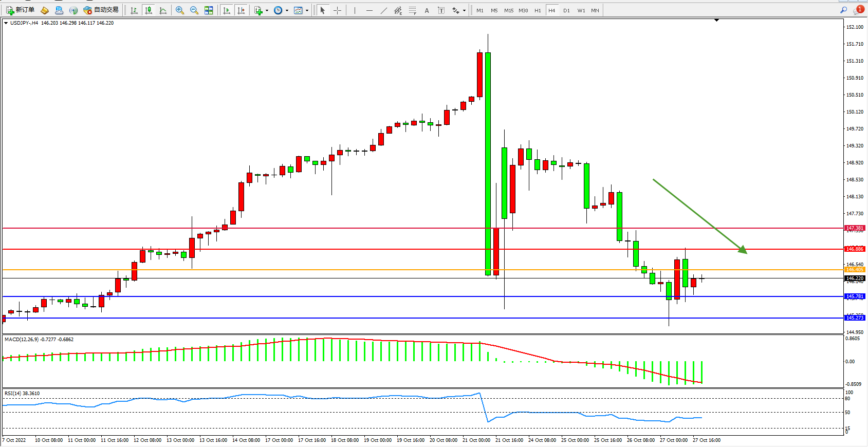
Task: Click the red 147.381 price level label
Action: 855,228
